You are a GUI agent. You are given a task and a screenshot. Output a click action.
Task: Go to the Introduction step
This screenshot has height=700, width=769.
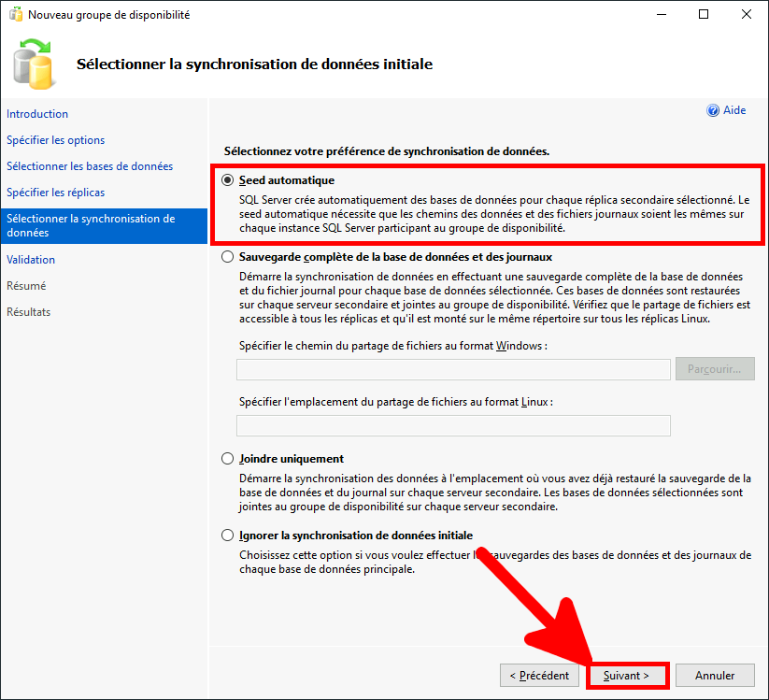(x=37, y=113)
